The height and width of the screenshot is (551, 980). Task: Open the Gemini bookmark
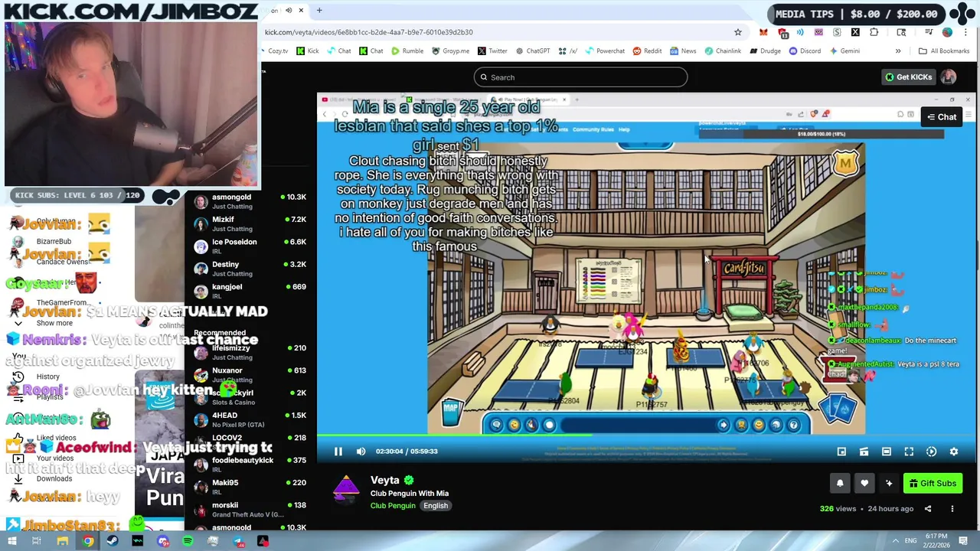point(843,51)
